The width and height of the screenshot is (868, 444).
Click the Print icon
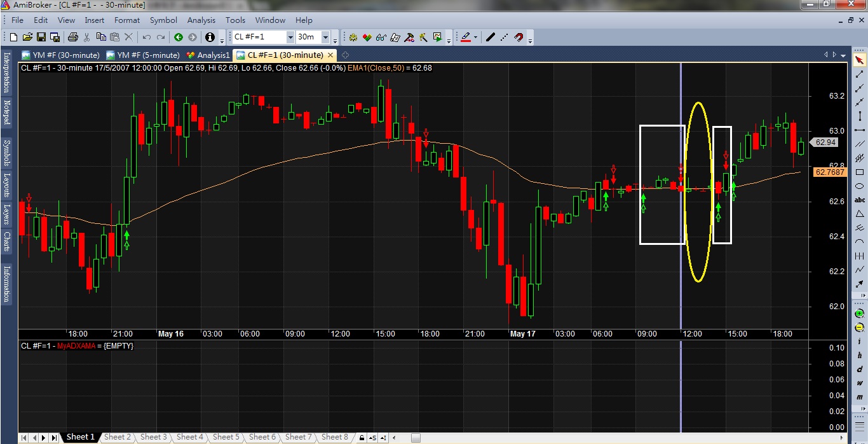pyautogui.click(x=72, y=38)
